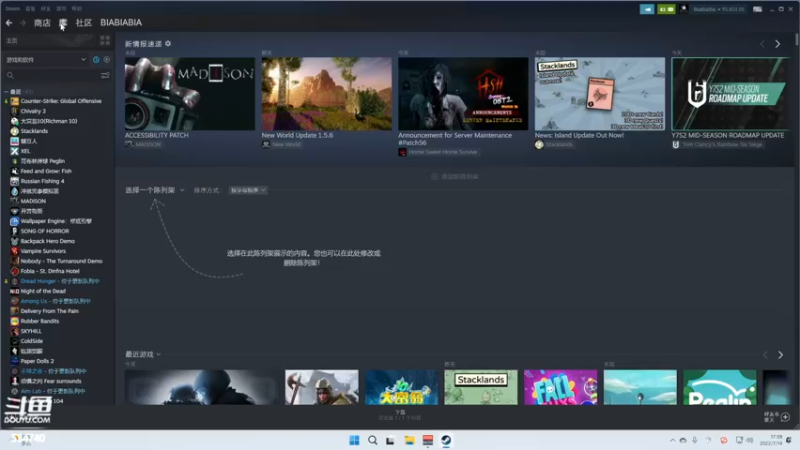Open news feed settings gear
Image resolution: width=800 pixels, height=450 pixels.
coord(168,44)
